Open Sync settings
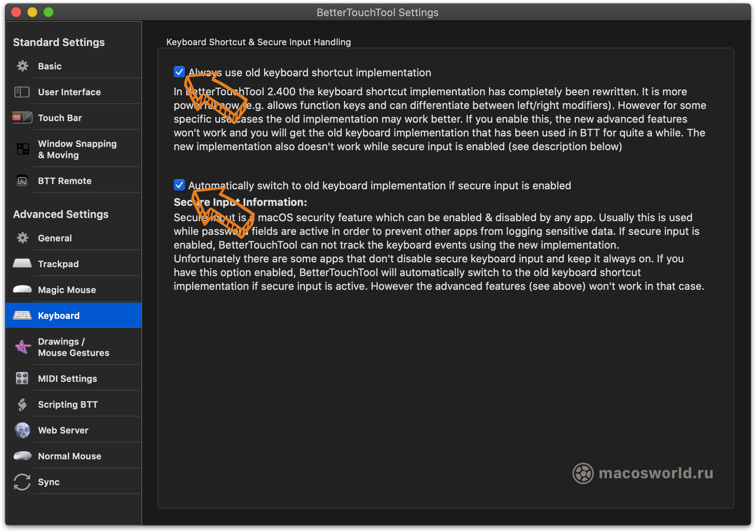 click(73, 482)
